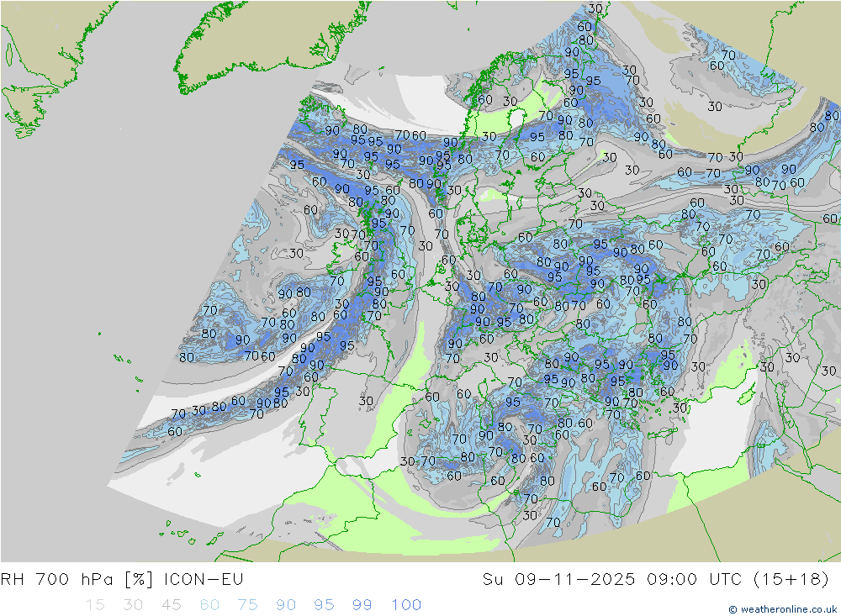Click the "RH 700 hPa [%] ICON-EU" title

click(x=122, y=580)
